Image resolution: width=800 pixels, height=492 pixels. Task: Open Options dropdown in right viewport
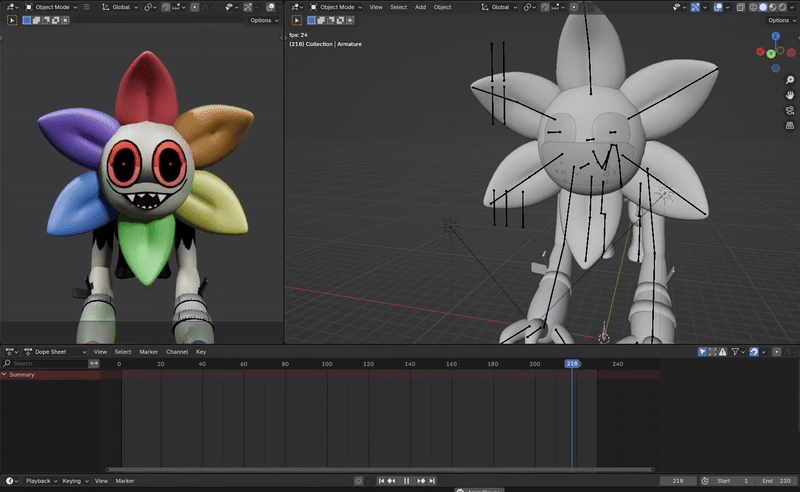tap(782, 20)
